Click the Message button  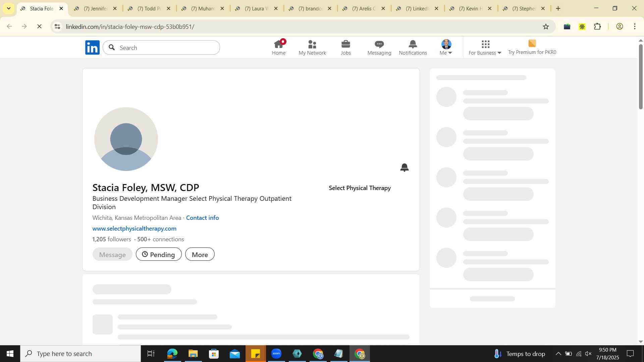(112, 254)
